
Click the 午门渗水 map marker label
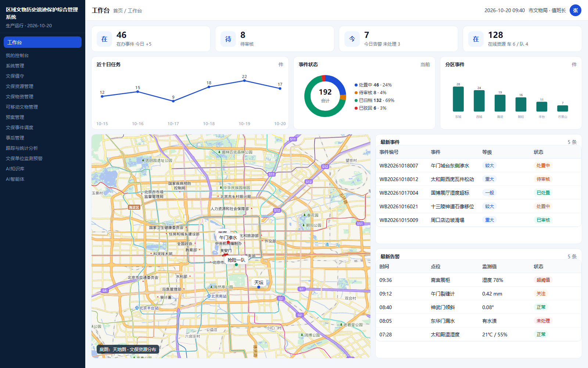228,238
